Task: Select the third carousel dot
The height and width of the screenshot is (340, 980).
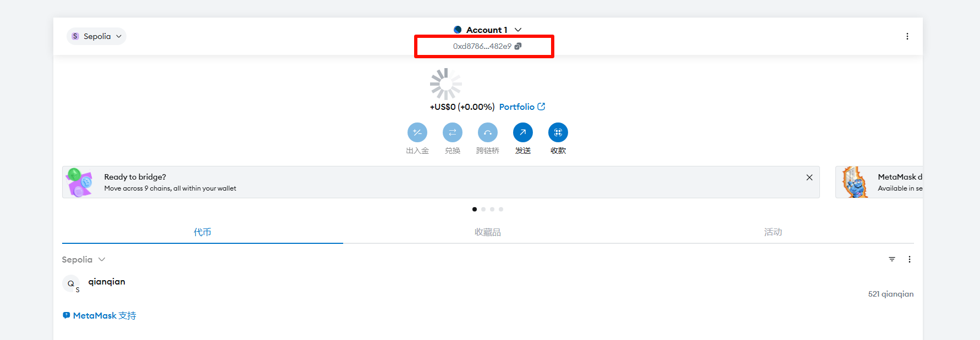Action: (x=492, y=209)
